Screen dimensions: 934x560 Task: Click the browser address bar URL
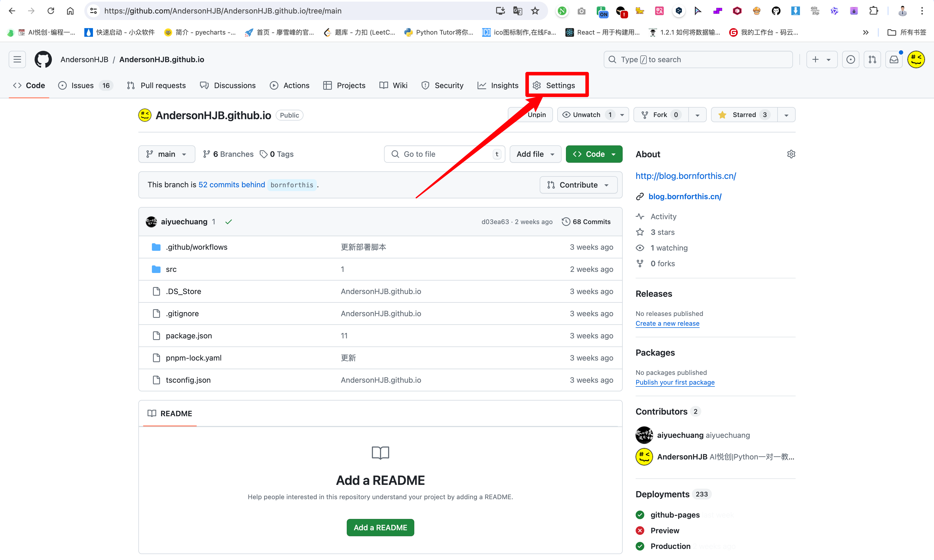point(223,11)
